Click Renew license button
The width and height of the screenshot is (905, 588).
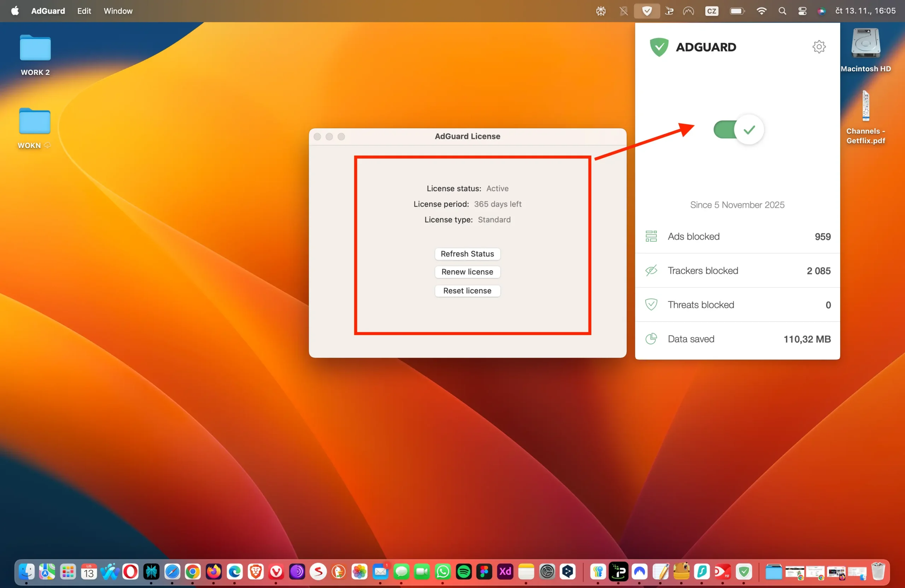[467, 272]
